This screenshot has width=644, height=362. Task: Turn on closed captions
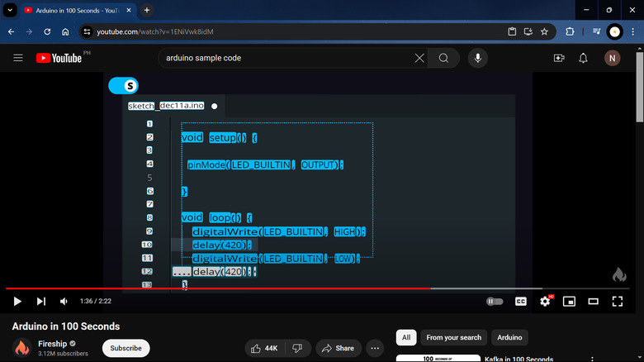[521, 302]
